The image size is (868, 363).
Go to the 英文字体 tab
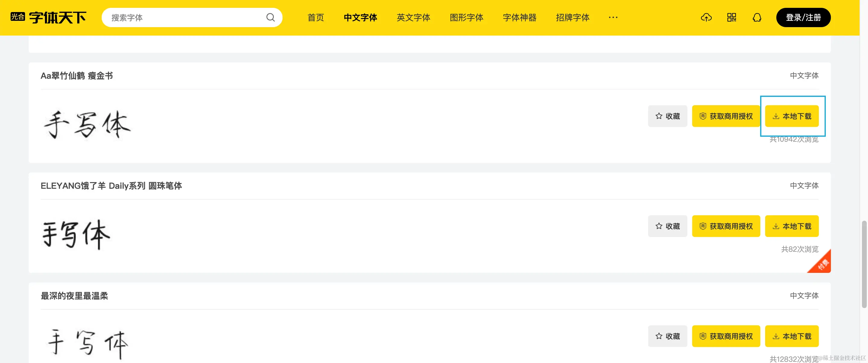413,17
